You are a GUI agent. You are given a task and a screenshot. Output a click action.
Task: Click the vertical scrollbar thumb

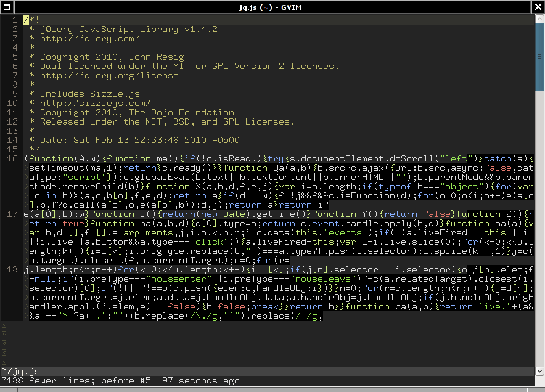[539, 56]
